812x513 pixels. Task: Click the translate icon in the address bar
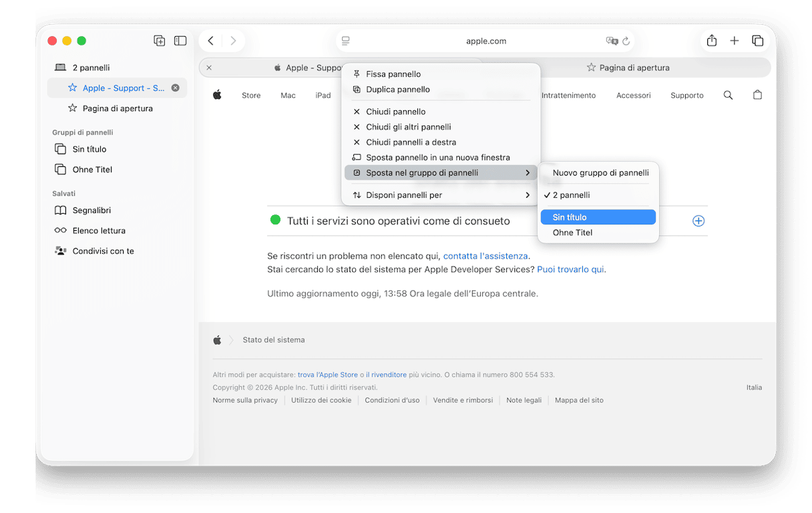point(612,41)
